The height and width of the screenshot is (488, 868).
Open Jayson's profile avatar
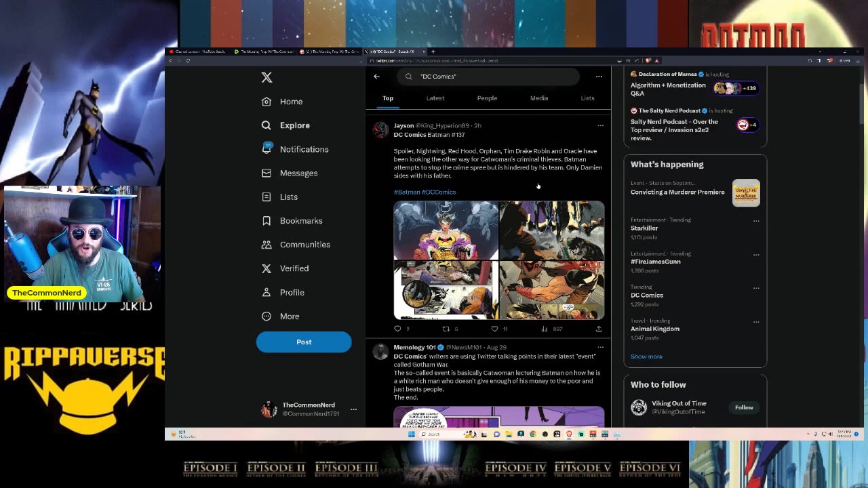381,130
